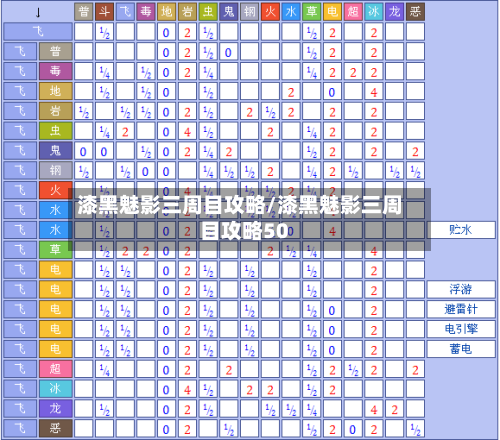The image size is (500, 440).
Task: Click the 冰 column header
Action: tap(374, 12)
